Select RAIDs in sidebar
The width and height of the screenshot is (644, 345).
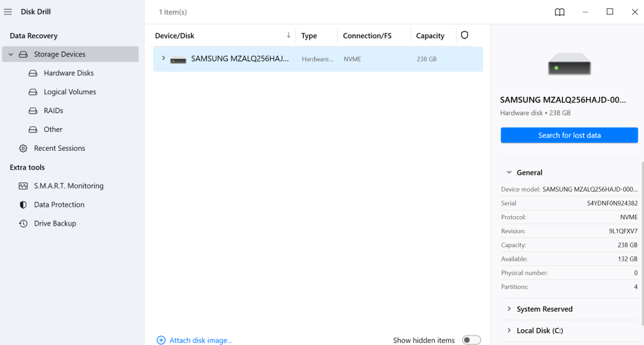tap(53, 111)
